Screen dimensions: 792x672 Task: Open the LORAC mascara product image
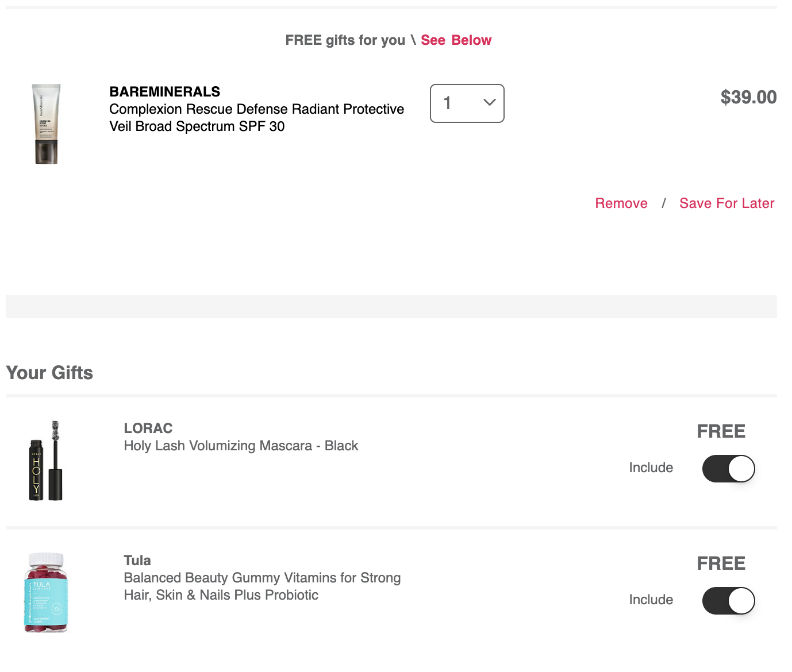click(x=46, y=461)
